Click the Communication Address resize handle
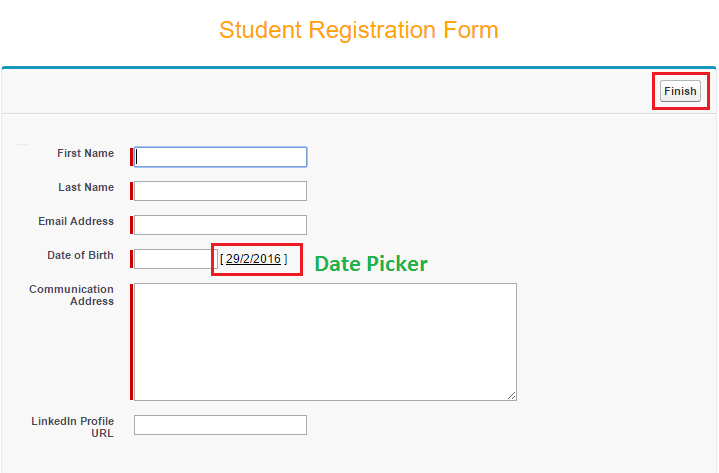This screenshot has height=473, width=719. click(x=512, y=396)
